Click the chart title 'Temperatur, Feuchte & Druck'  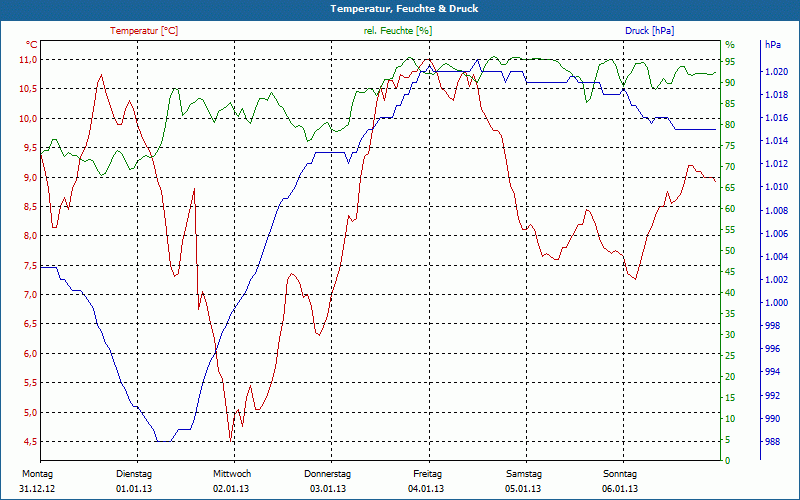click(x=404, y=9)
